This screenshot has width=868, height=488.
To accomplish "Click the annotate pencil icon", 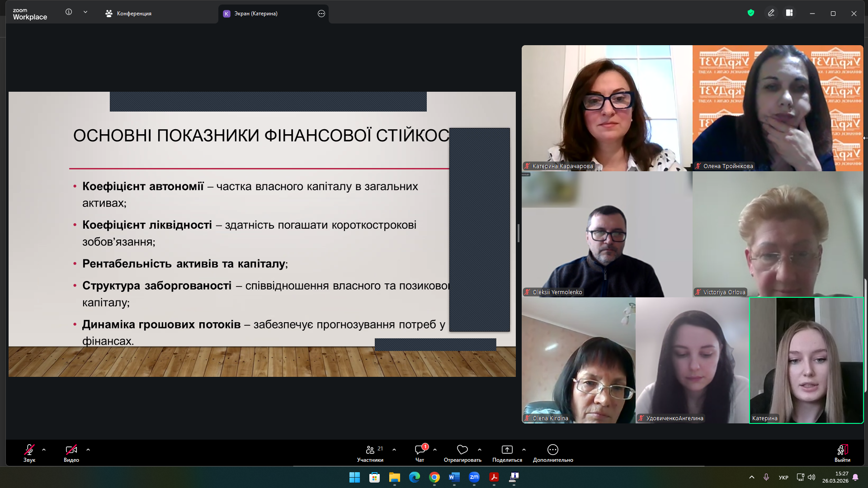I will (771, 13).
